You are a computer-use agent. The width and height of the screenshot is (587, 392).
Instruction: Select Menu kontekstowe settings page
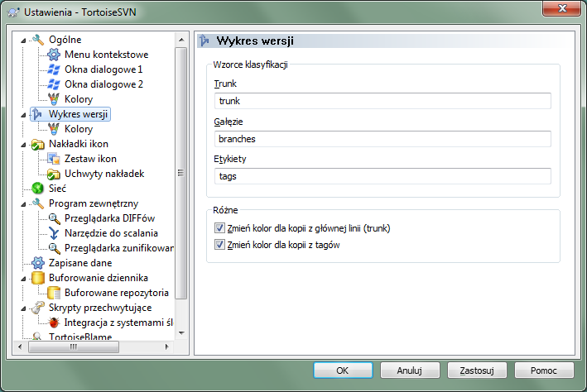coord(106,55)
